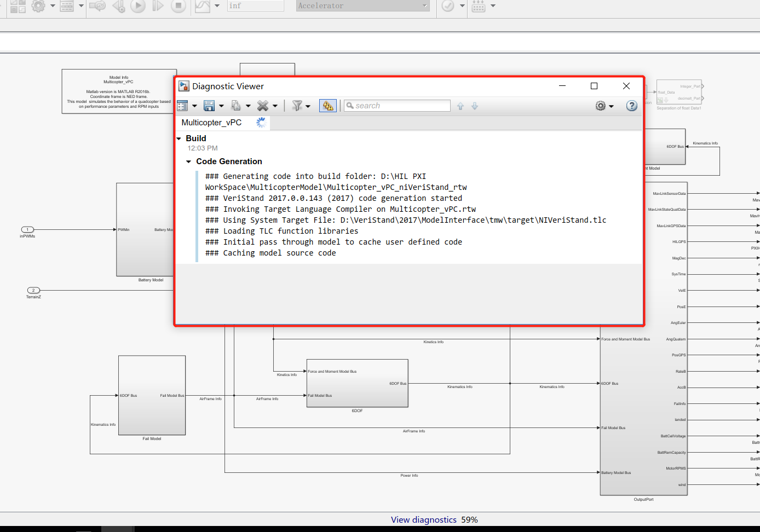Open the Simulation Data Inspector icon

click(x=203, y=6)
